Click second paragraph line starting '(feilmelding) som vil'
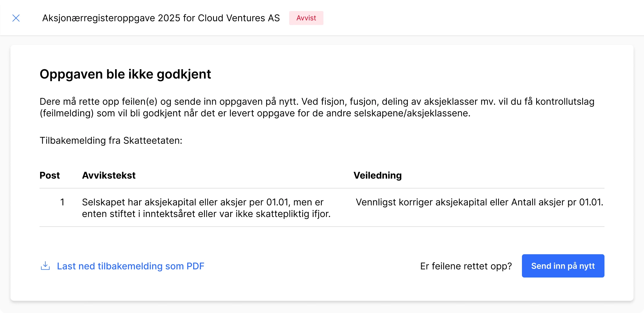Image resolution: width=644 pixels, height=313 pixels. 255,113
